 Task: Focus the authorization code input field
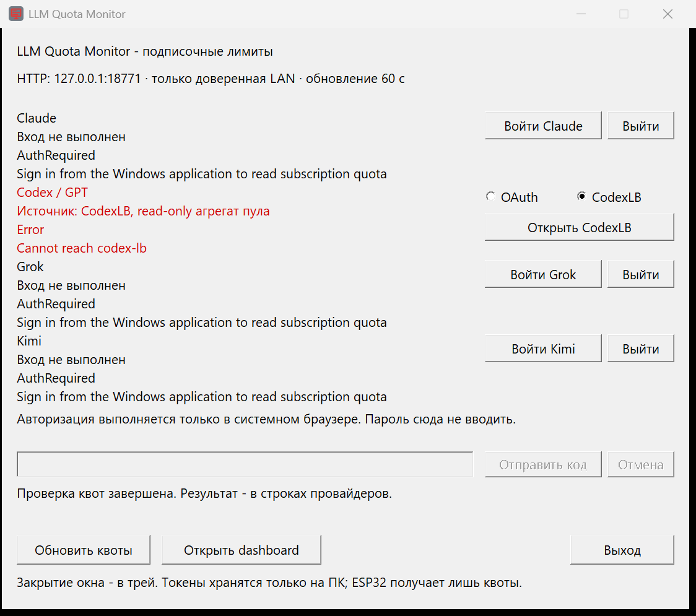click(245, 465)
